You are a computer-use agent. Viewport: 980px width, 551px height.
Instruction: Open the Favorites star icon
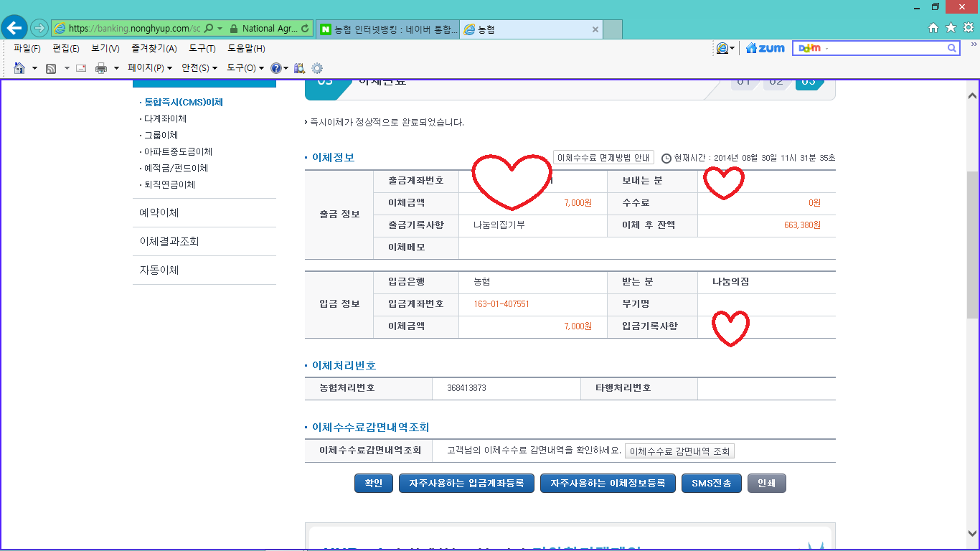pos(951,28)
